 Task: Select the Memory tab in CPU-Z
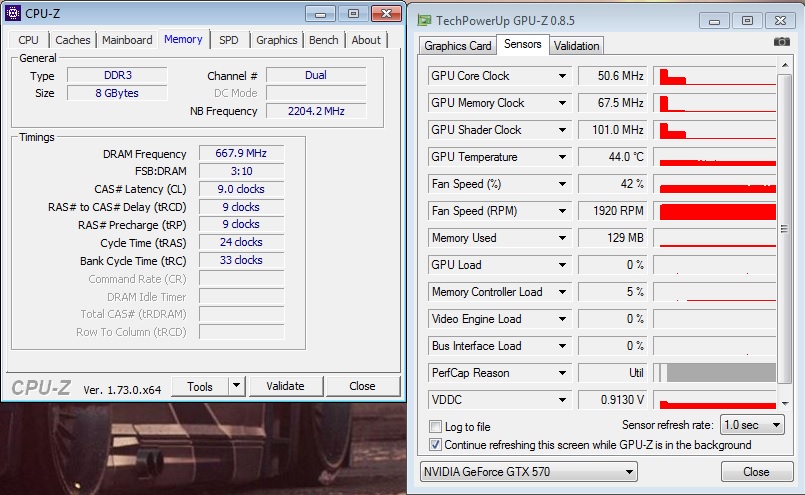tap(183, 39)
